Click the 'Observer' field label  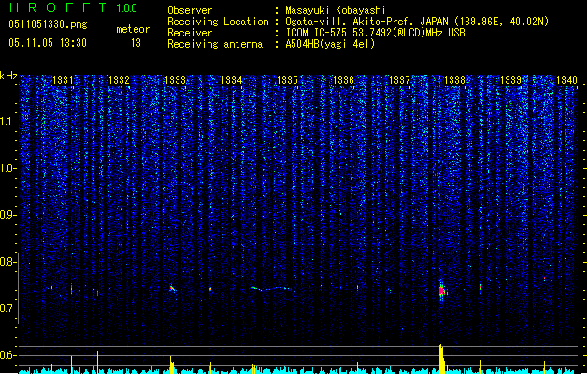190,10
